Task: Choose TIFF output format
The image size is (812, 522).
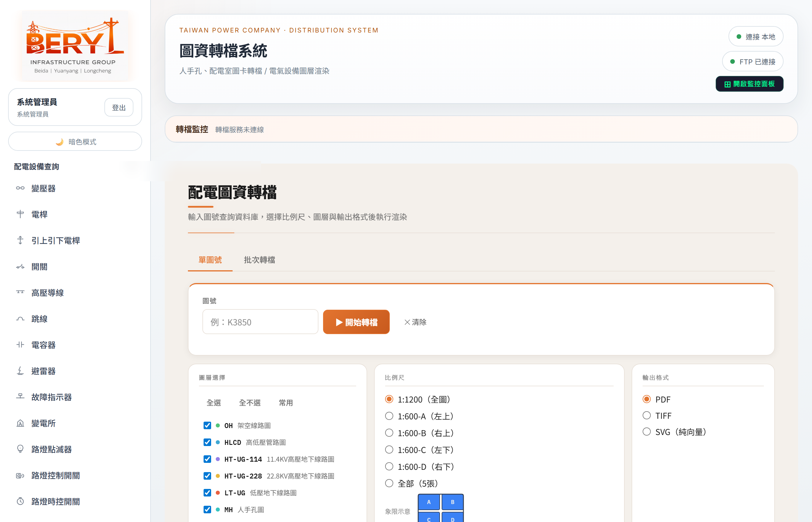Action: click(x=647, y=416)
